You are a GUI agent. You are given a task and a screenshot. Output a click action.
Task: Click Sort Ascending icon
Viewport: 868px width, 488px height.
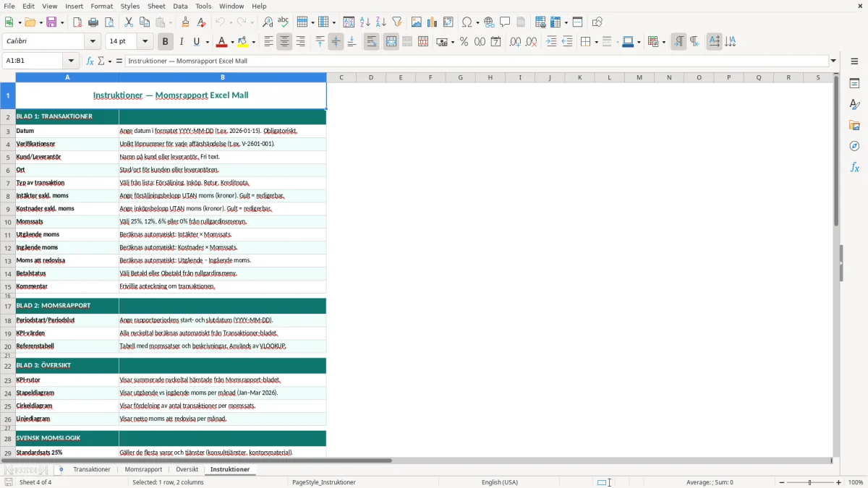[x=365, y=22]
